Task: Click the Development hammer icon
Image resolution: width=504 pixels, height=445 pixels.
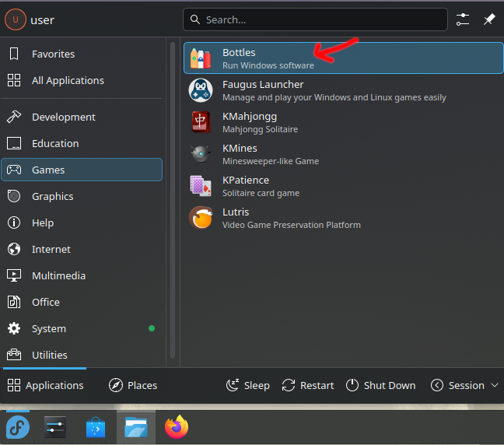Action: click(14, 117)
